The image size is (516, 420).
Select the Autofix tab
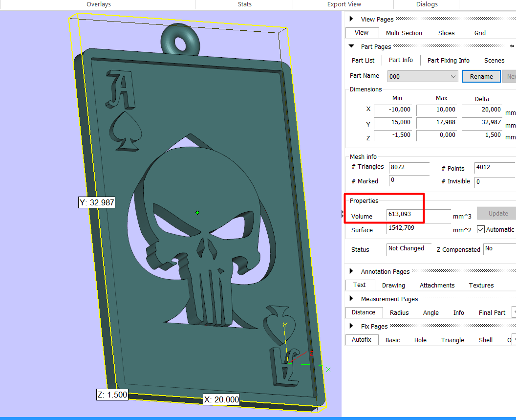(361, 340)
